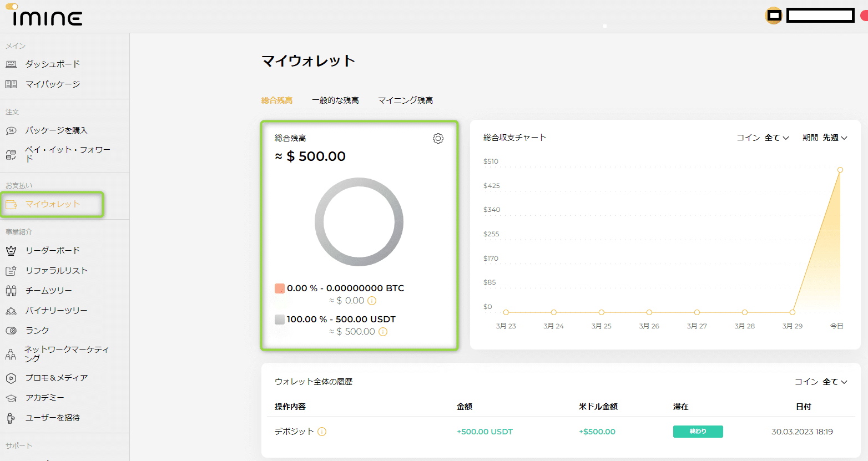
Task: Click the ダッシュボード sidebar icon
Action: pos(11,64)
